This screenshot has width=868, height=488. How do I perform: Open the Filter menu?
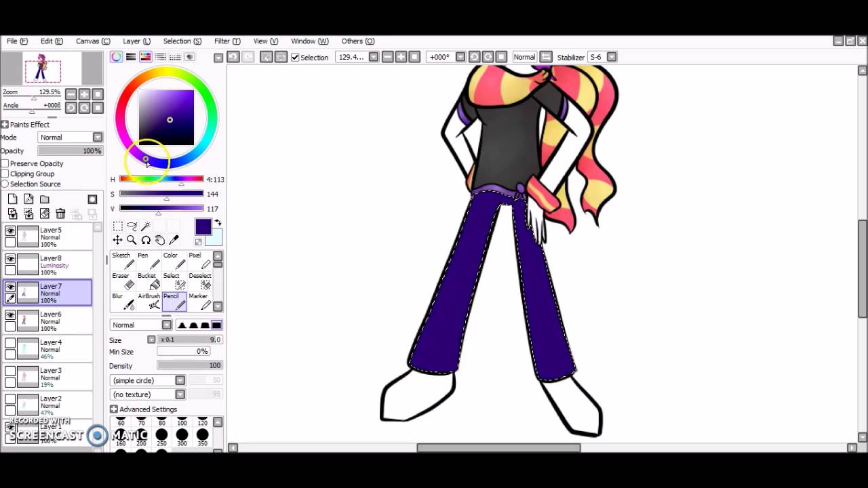(227, 41)
